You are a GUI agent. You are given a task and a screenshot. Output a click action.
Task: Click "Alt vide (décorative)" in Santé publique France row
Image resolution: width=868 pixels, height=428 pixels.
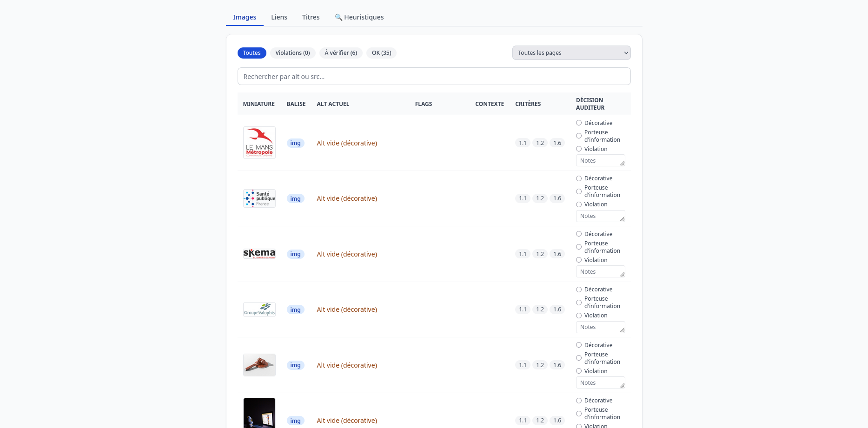(x=347, y=198)
